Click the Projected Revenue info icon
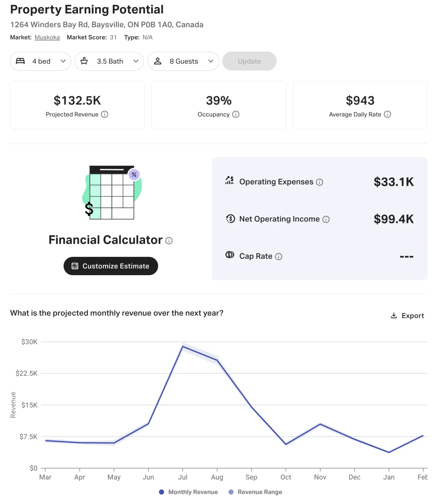This screenshot has height=504, width=437. coord(105,114)
